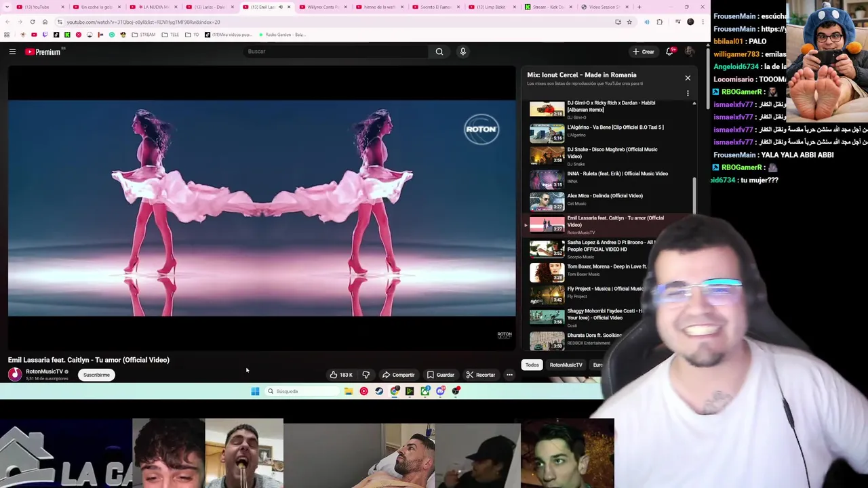Reload the browser page
Viewport: 868px width, 488px height.
click(x=33, y=22)
